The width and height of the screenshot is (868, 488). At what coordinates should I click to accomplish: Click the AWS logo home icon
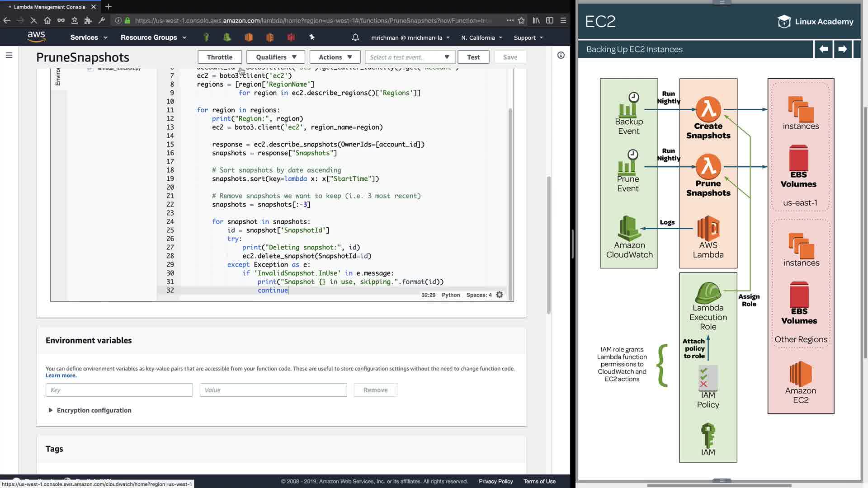[36, 37]
